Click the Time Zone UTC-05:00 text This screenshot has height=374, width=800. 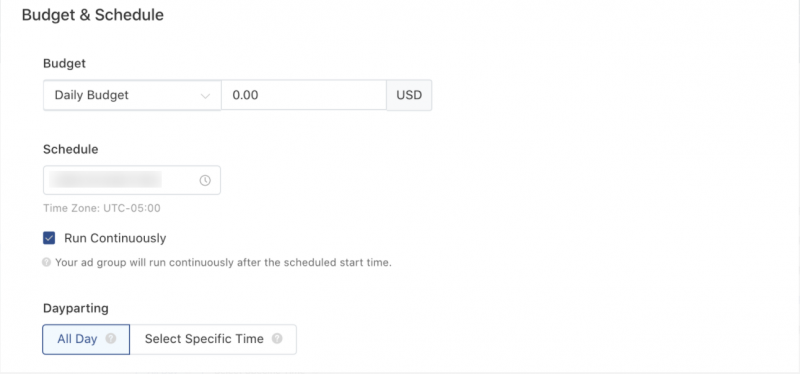(x=102, y=208)
